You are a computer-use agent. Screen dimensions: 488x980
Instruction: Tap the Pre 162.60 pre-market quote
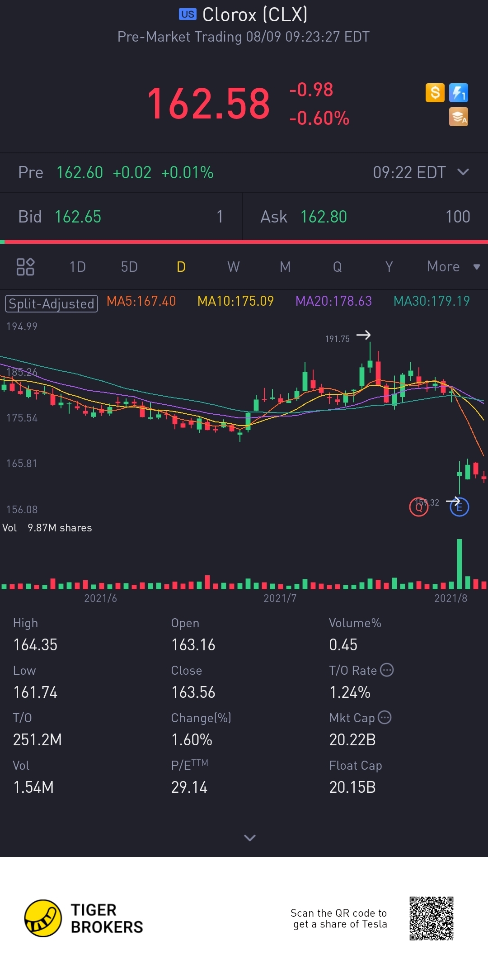pos(116,172)
